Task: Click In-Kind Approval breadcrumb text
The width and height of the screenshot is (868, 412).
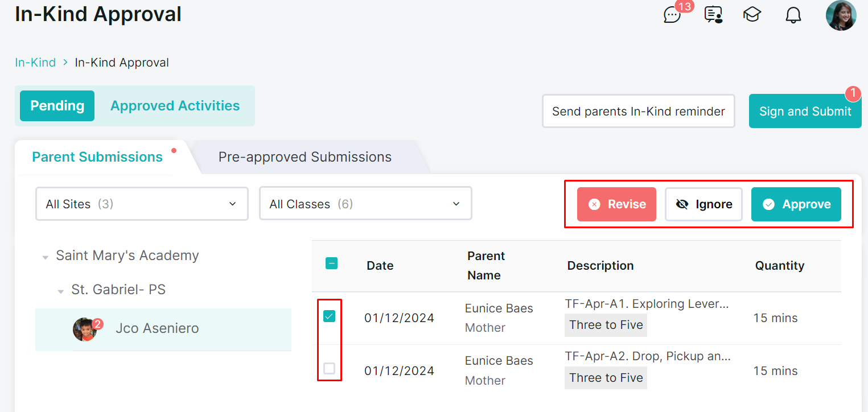Action: tap(122, 63)
